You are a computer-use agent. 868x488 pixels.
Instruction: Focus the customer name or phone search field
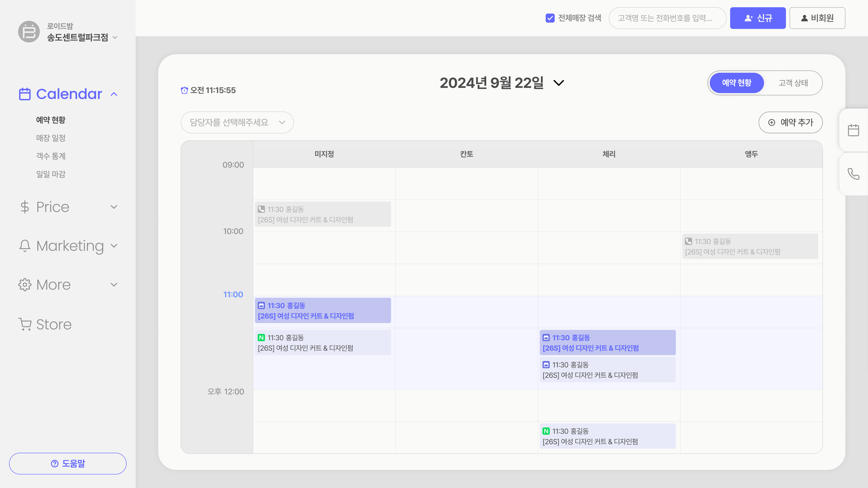tap(667, 18)
